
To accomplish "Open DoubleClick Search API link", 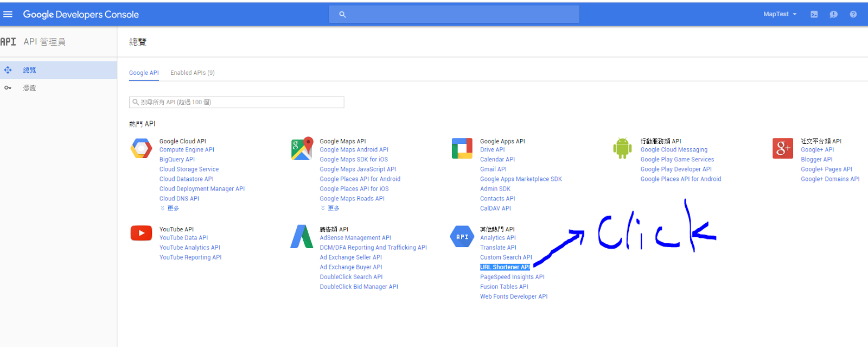I will tap(351, 277).
